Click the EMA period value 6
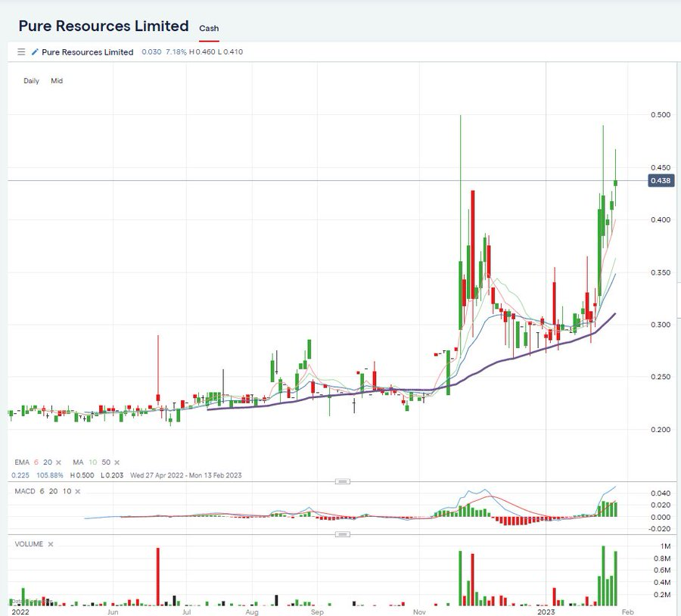 click(36, 462)
